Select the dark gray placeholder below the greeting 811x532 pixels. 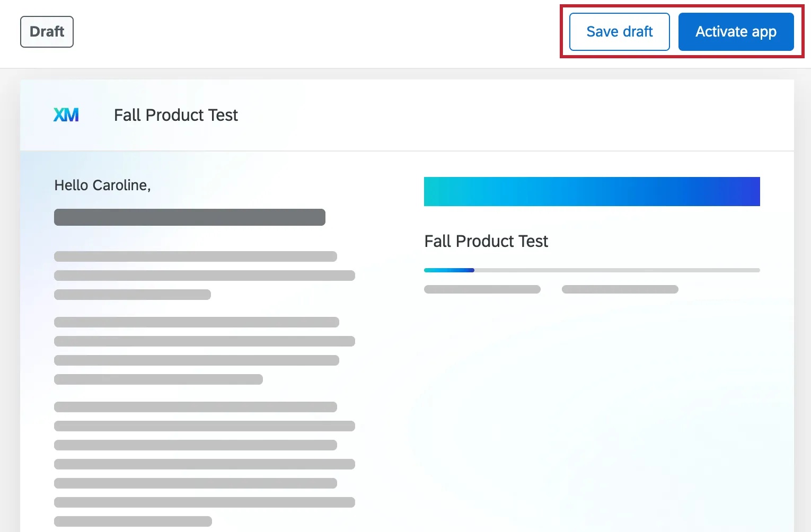coord(189,217)
